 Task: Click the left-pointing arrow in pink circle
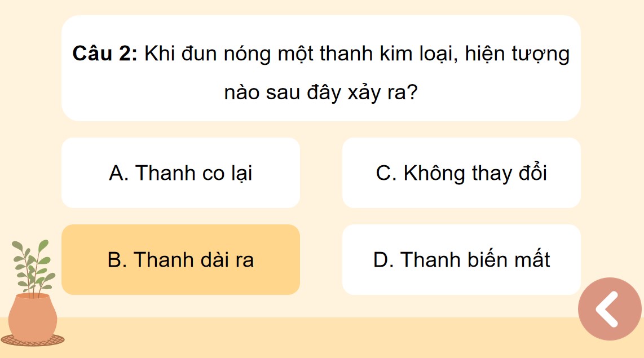tap(609, 308)
